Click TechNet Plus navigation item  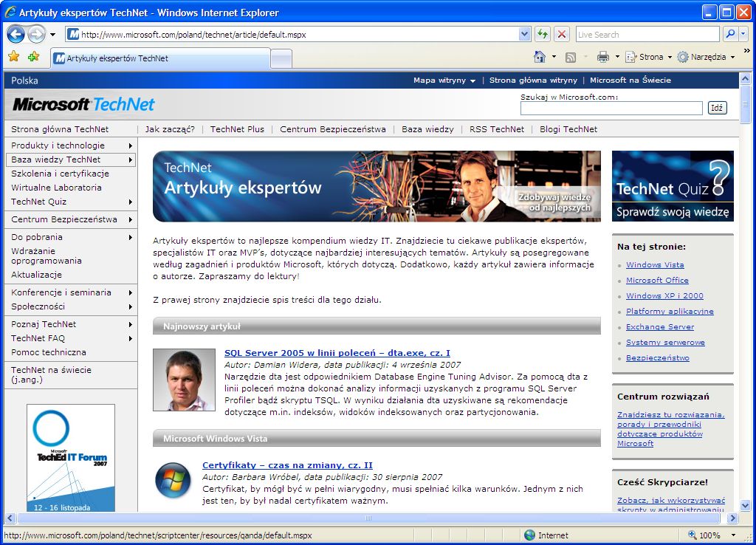click(237, 129)
